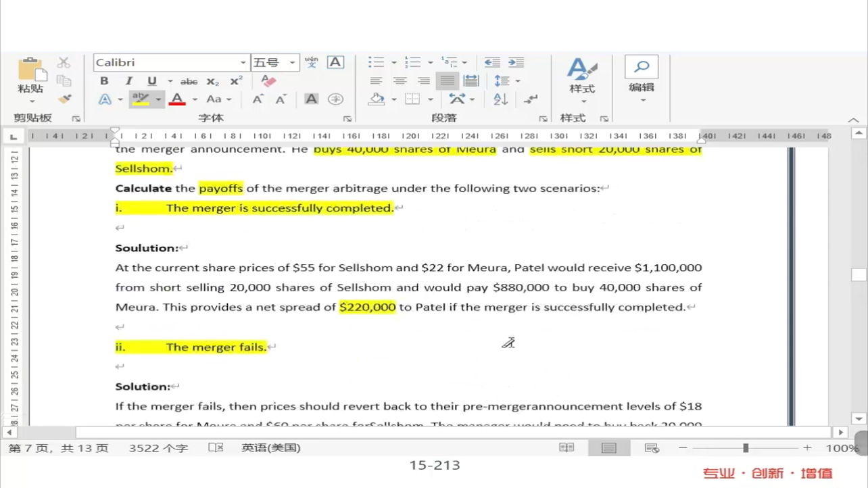Grow the font size one step
The width and height of the screenshot is (868, 488).
coord(258,99)
